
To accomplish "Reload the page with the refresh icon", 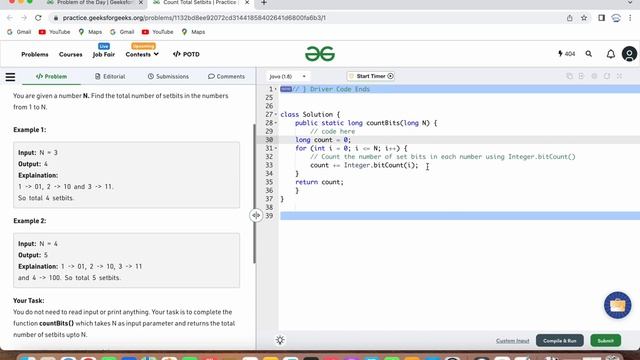I will [38, 18].
